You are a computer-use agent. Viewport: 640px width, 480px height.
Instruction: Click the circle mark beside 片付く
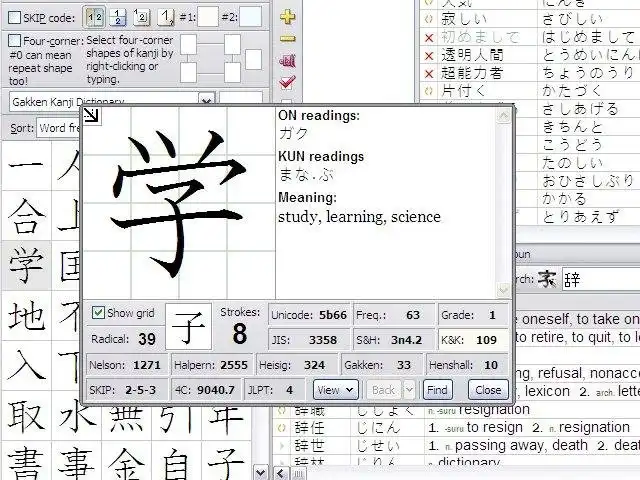429,91
